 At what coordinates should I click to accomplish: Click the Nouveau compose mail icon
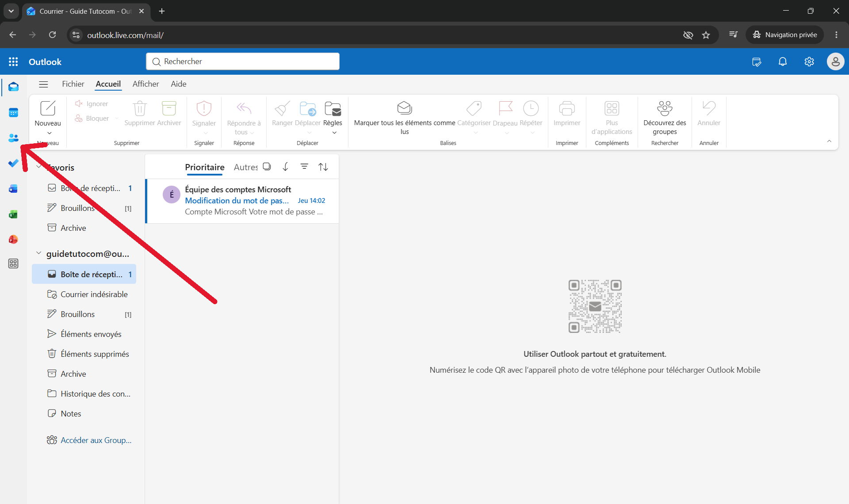click(48, 108)
